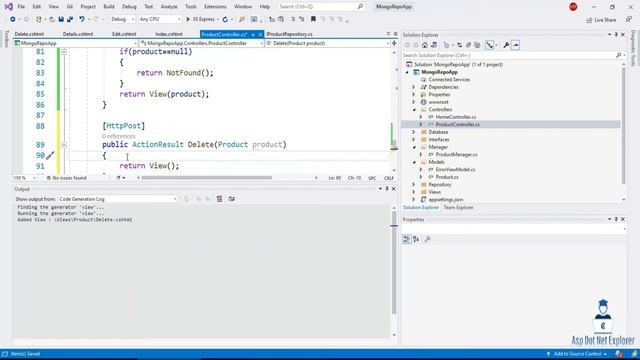640x360 pixels.
Task: Switch to the Delete.cshtml tab
Action: tap(29, 34)
